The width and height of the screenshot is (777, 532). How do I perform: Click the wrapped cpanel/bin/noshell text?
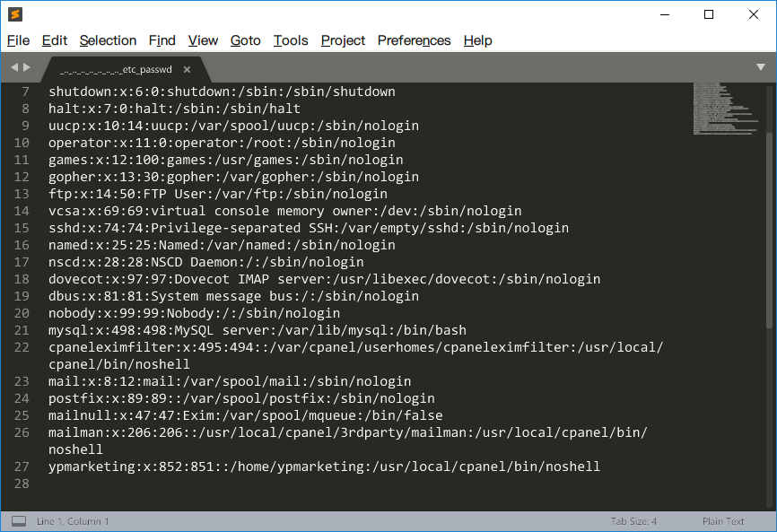[x=119, y=364]
